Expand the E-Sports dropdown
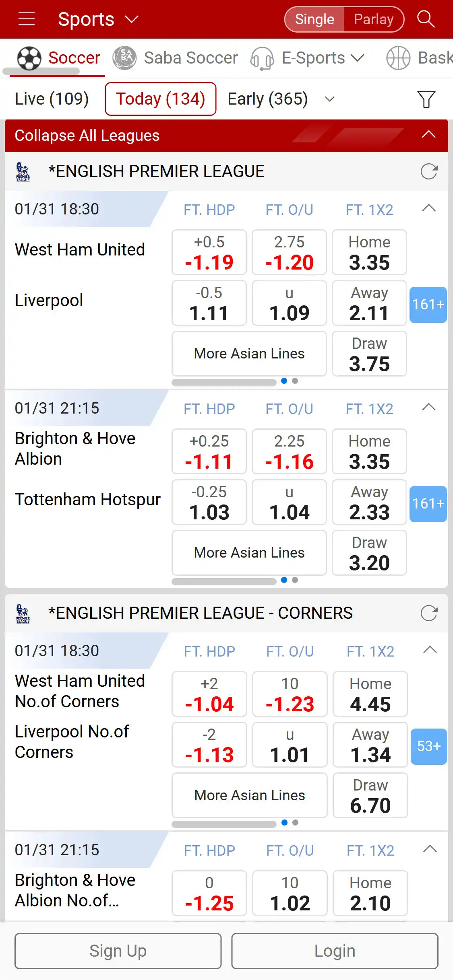This screenshot has height=980, width=453. coord(357,58)
